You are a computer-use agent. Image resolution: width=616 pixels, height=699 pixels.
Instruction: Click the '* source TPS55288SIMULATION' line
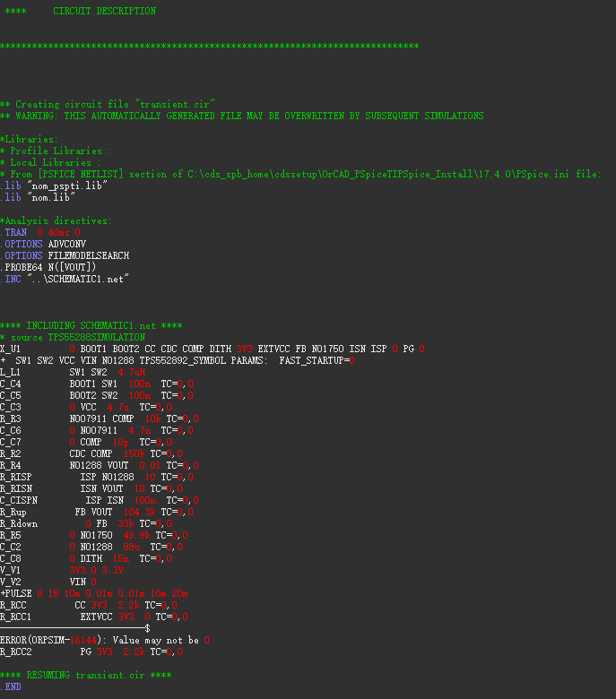click(x=73, y=337)
